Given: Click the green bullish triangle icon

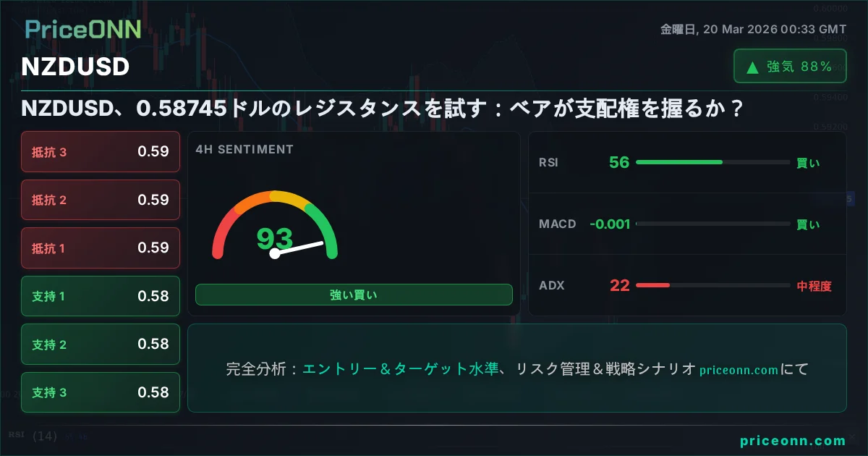Looking at the screenshot, I should [752, 67].
